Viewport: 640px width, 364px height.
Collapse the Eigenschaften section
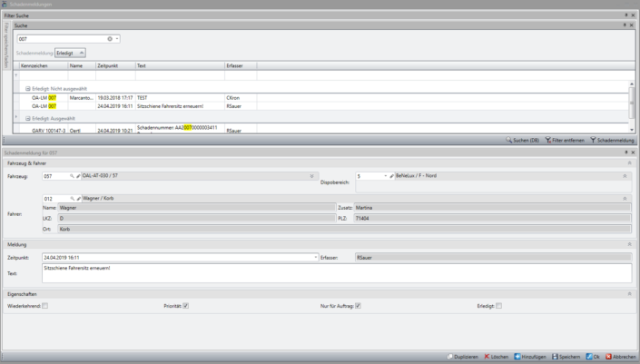click(x=629, y=294)
